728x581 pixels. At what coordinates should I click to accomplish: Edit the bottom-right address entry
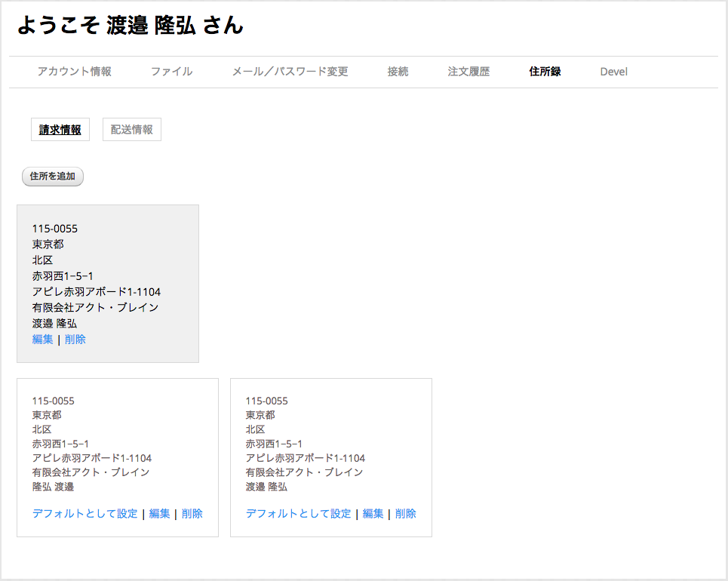click(373, 513)
